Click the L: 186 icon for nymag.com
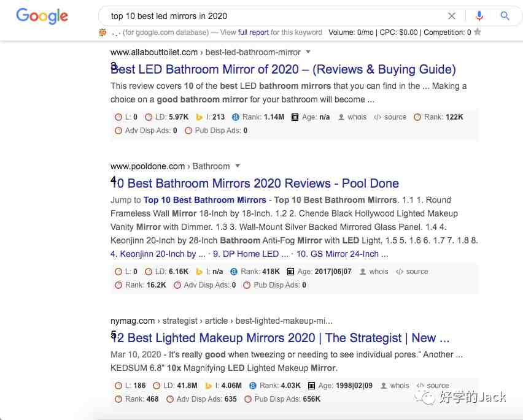The image size is (523, 420). point(118,386)
